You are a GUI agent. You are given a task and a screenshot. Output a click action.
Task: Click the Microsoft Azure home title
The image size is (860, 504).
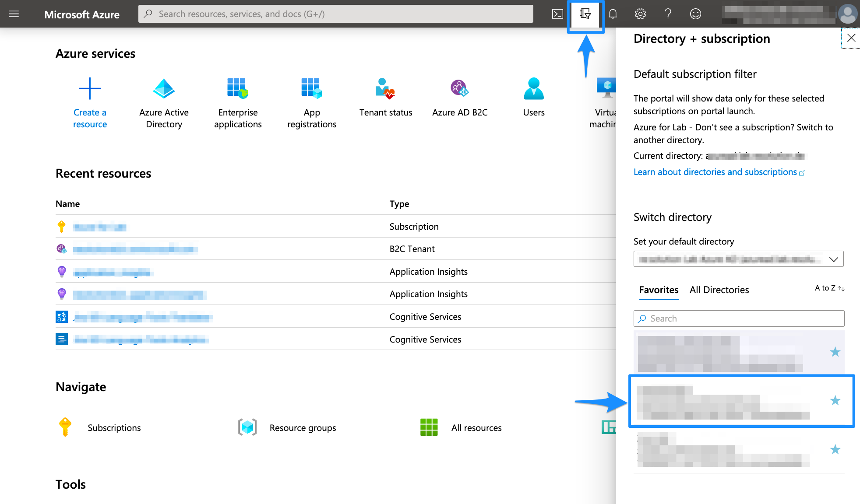point(82,14)
